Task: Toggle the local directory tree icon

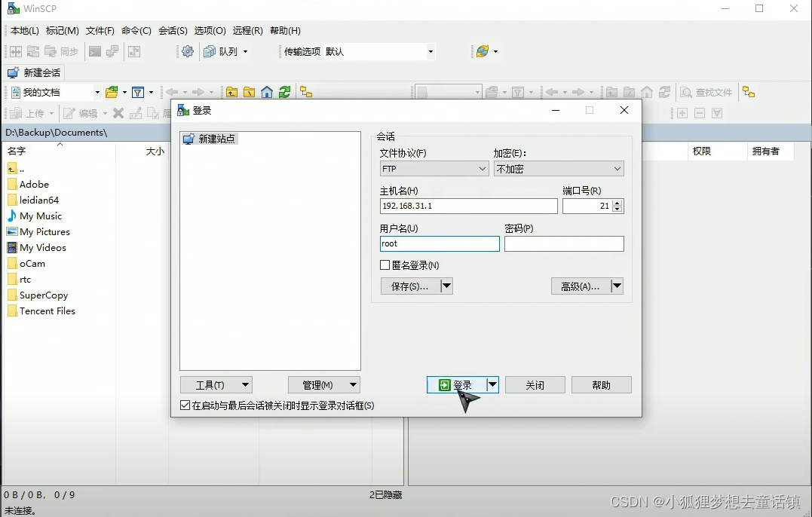Action: click(x=306, y=92)
